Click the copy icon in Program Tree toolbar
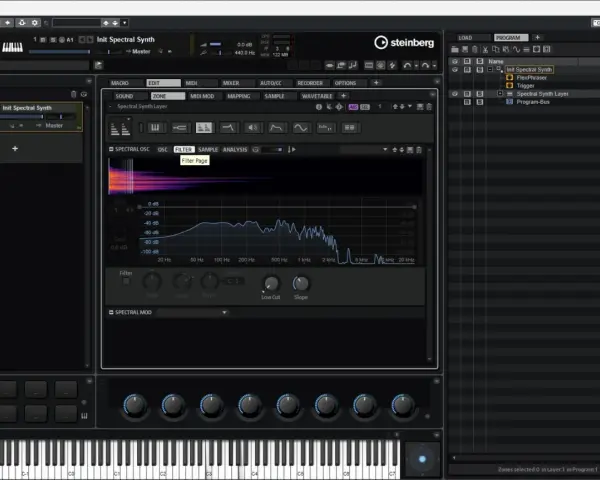This screenshot has width=600, height=480. tap(496, 49)
